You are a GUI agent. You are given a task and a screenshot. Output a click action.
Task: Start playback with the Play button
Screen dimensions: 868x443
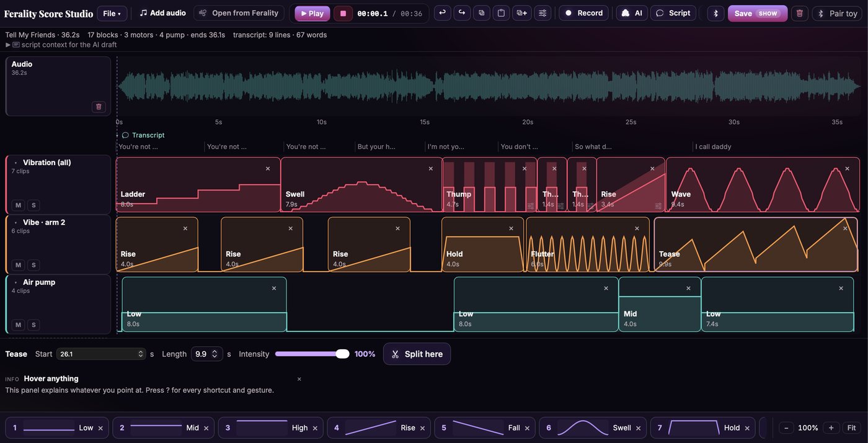[x=312, y=13]
